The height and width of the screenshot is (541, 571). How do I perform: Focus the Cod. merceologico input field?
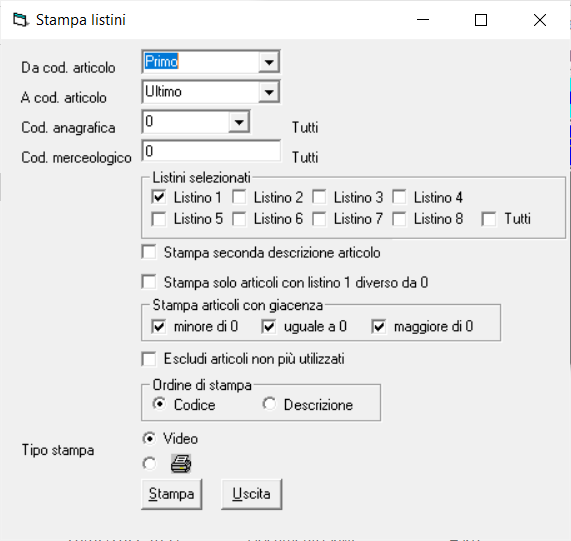211,151
